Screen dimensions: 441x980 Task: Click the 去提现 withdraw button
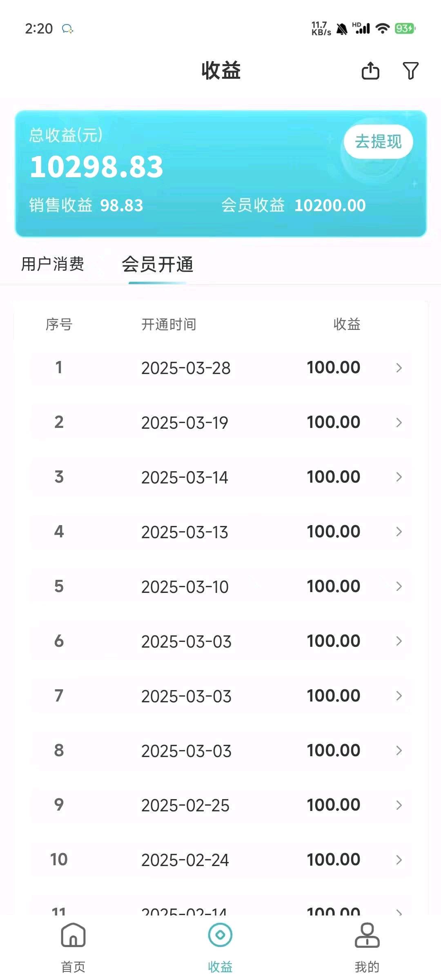point(379,142)
